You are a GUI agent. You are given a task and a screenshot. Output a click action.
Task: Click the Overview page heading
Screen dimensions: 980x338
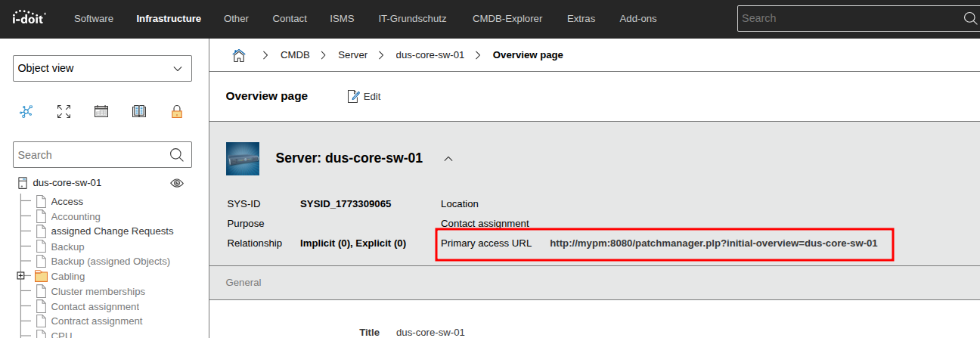267,96
